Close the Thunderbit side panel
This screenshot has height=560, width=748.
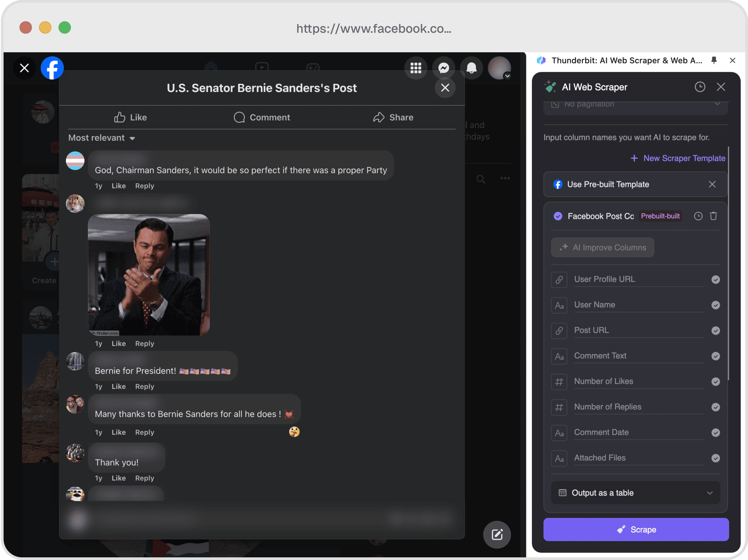732,60
